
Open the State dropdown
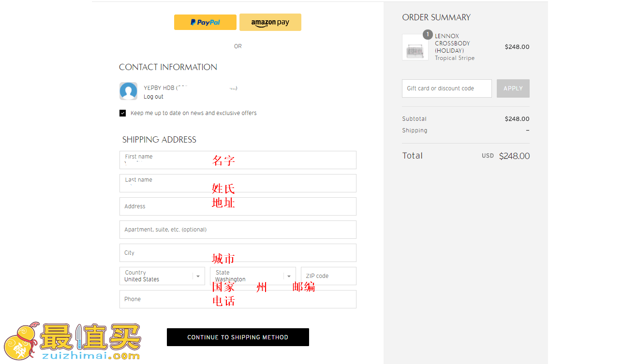click(x=253, y=276)
